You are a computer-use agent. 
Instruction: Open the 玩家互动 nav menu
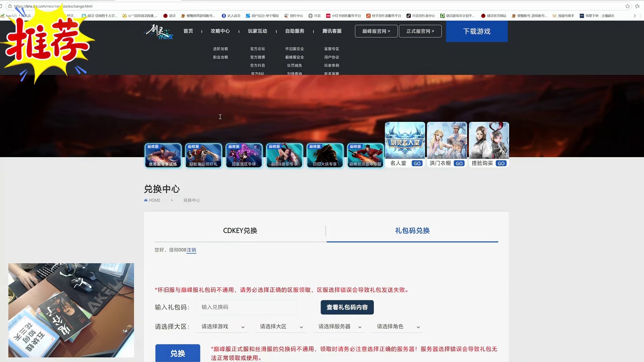click(257, 31)
